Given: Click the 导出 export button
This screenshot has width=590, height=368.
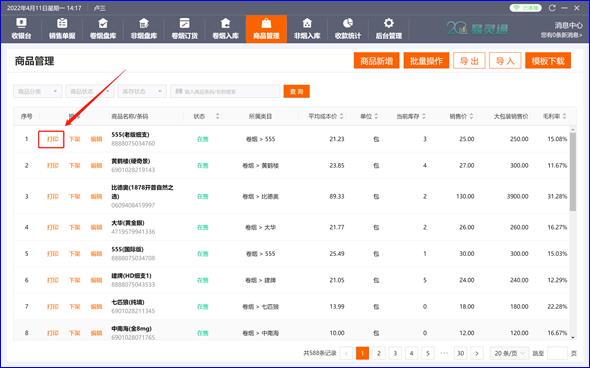Looking at the screenshot, I should [469, 61].
